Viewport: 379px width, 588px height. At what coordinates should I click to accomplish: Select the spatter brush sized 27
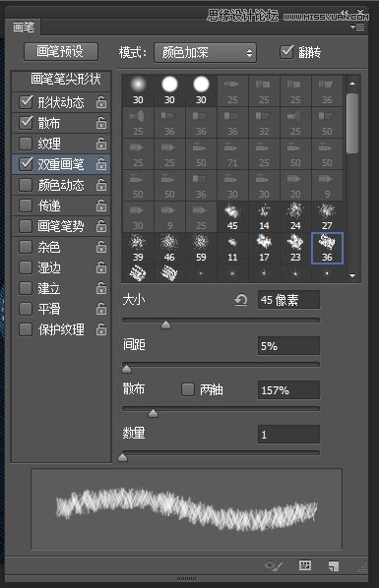[x=327, y=216]
